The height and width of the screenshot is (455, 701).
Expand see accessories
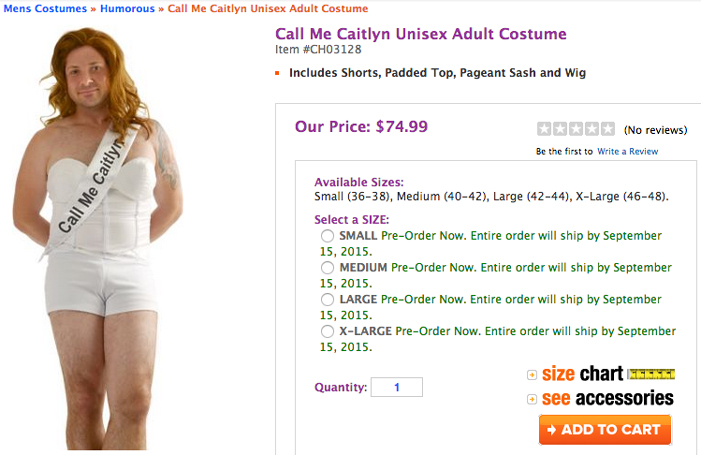[607, 398]
